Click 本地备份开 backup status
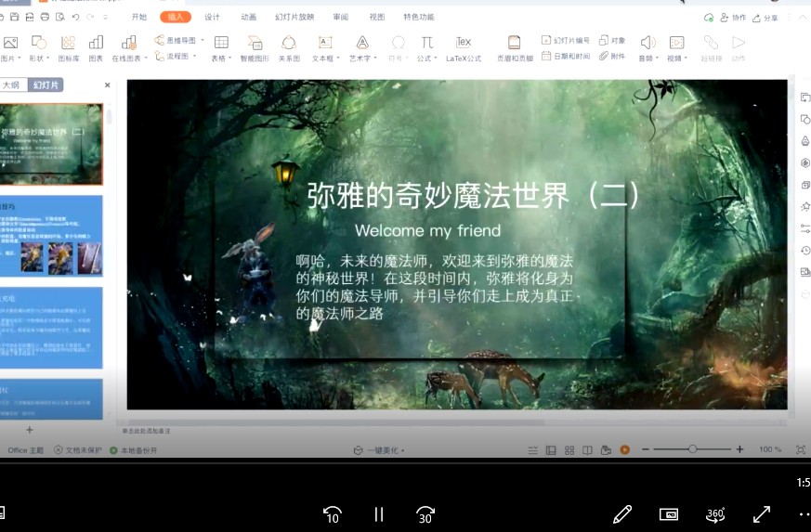 [x=134, y=450]
